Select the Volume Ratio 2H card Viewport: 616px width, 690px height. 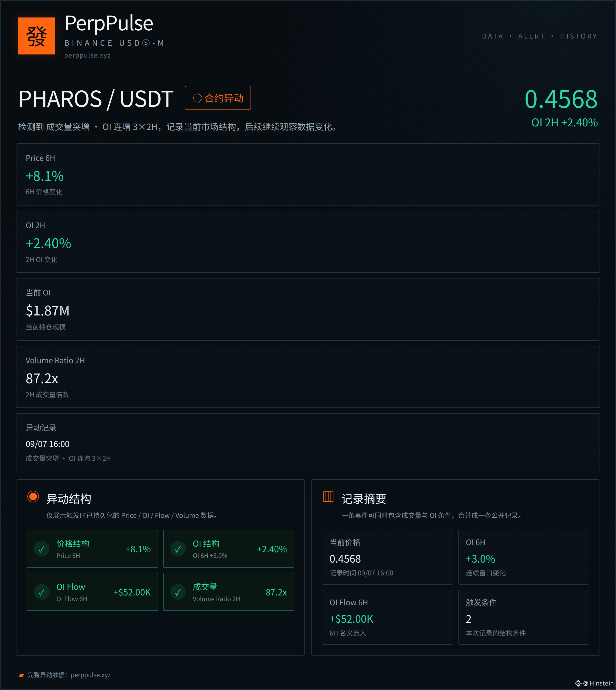point(308,377)
